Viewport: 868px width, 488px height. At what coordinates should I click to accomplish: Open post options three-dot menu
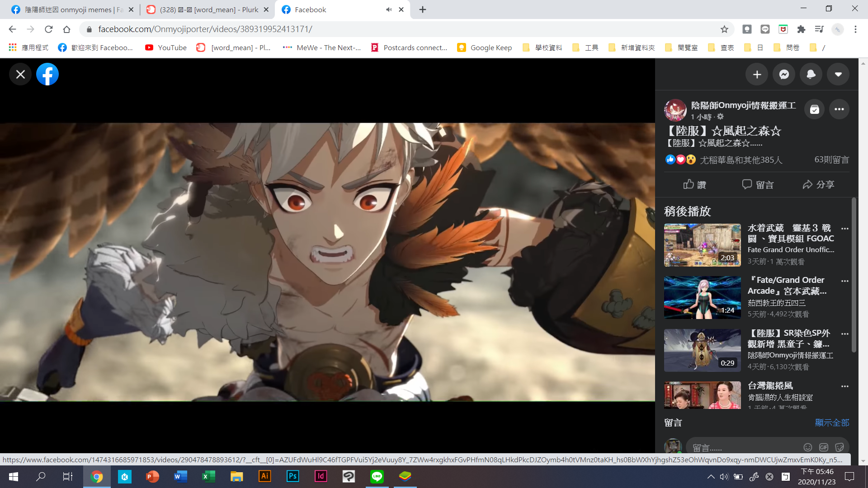(840, 109)
